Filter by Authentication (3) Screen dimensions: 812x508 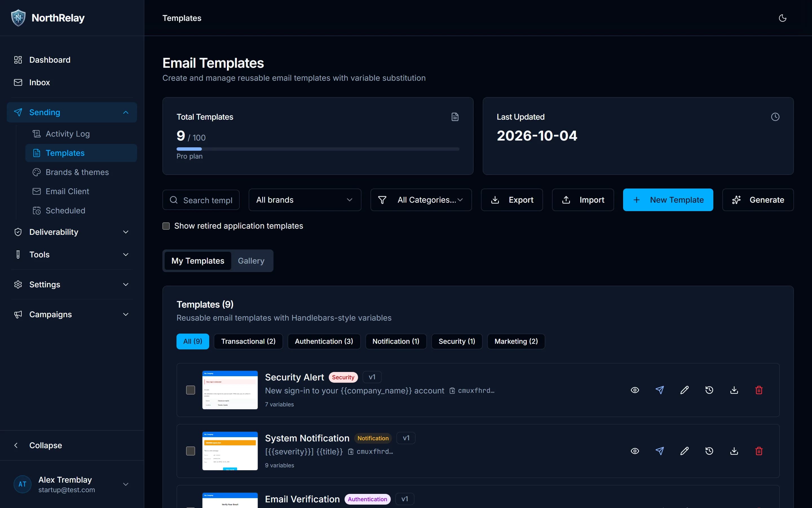pos(324,341)
